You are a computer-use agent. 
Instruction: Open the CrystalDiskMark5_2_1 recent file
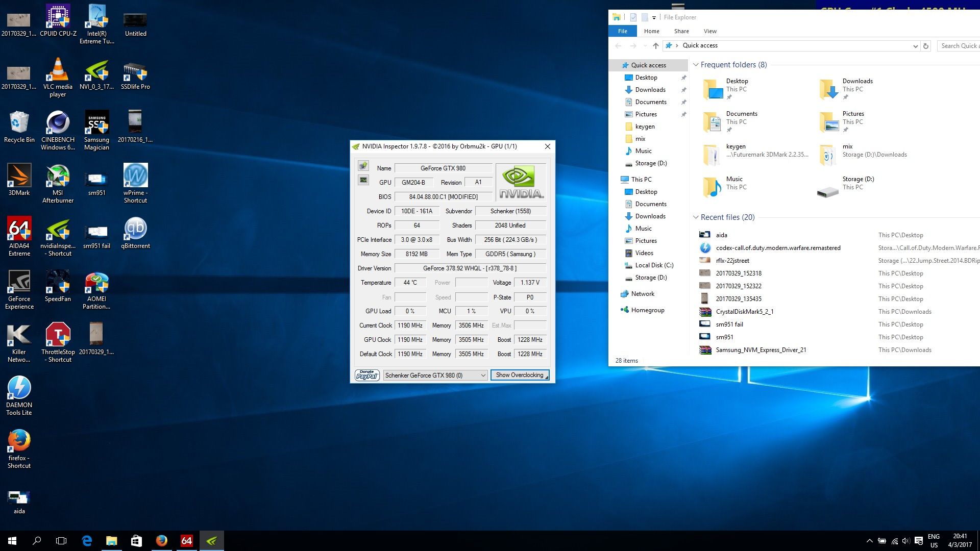(x=744, y=312)
